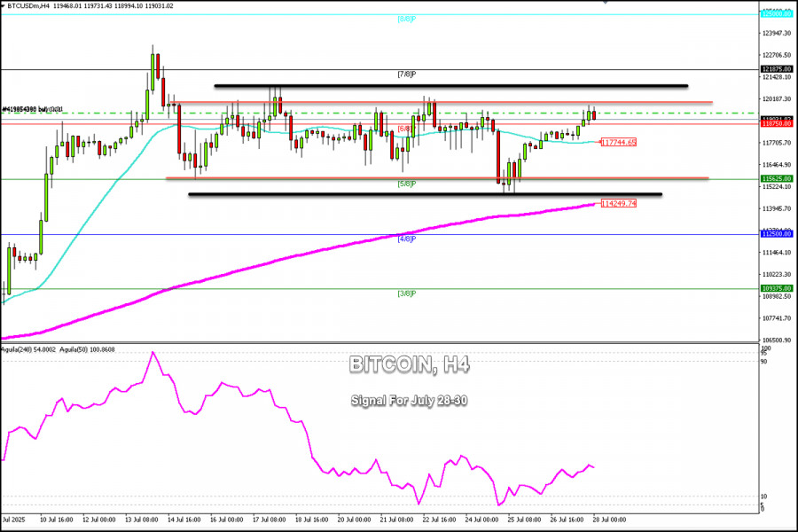Click the 113945.70 price axis value
The height and width of the screenshot is (532, 798).
(777, 208)
